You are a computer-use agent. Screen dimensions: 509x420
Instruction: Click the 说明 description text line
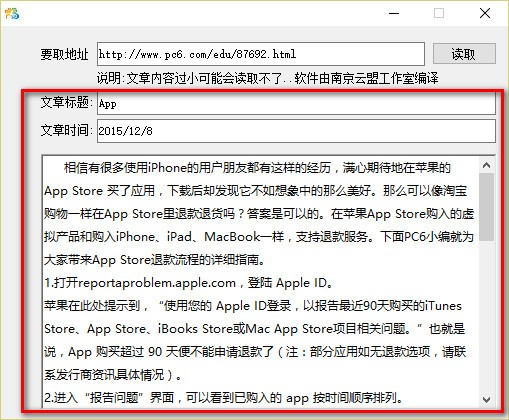click(x=267, y=79)
